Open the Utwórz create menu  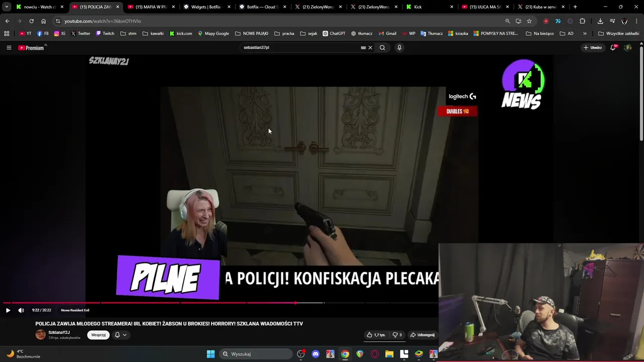[x=593, y=48]
